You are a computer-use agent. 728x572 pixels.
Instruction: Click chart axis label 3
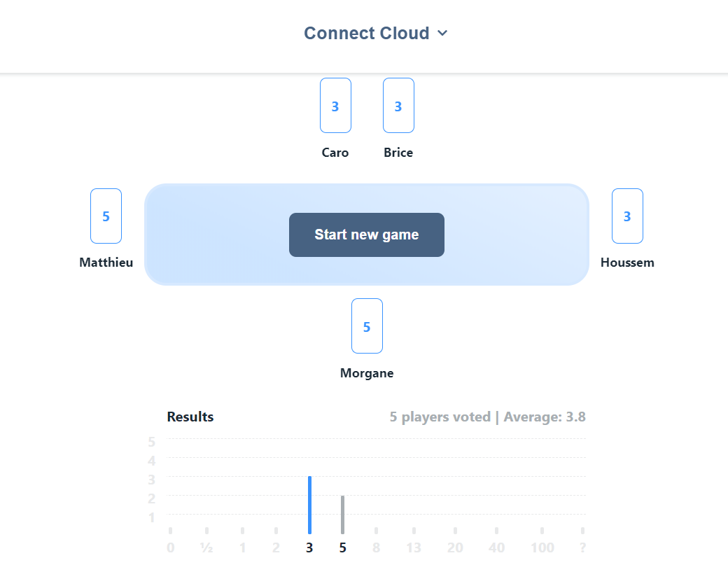click(x=309, y=548)
